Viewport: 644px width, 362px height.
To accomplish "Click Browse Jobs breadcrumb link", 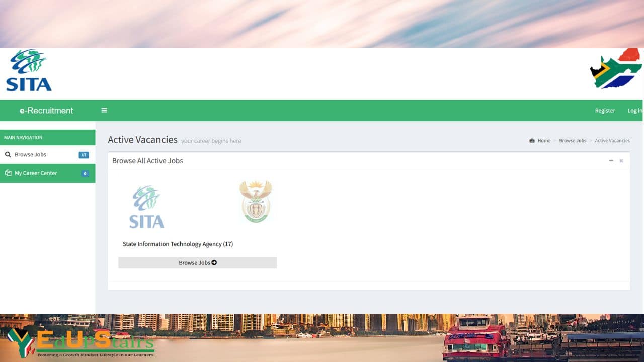I will (x=573, y=141).
